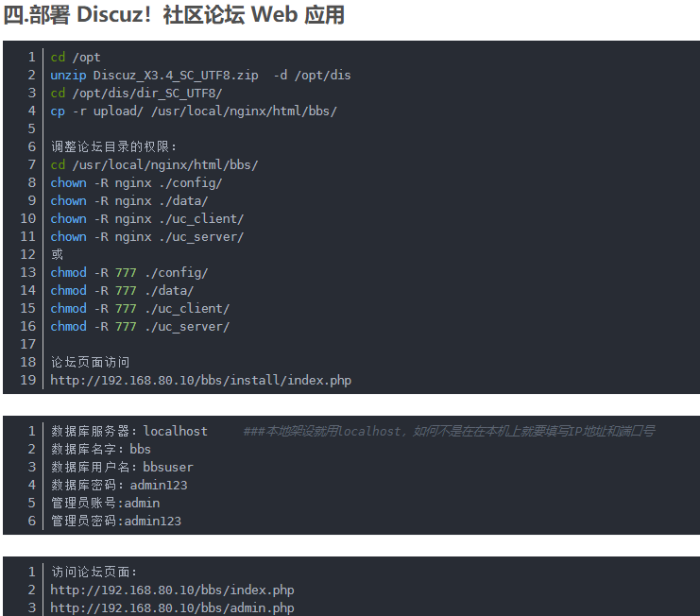Click the line 'cd /opt'
The width and height of the screenshot is (700, 616).
coord(76,57)
